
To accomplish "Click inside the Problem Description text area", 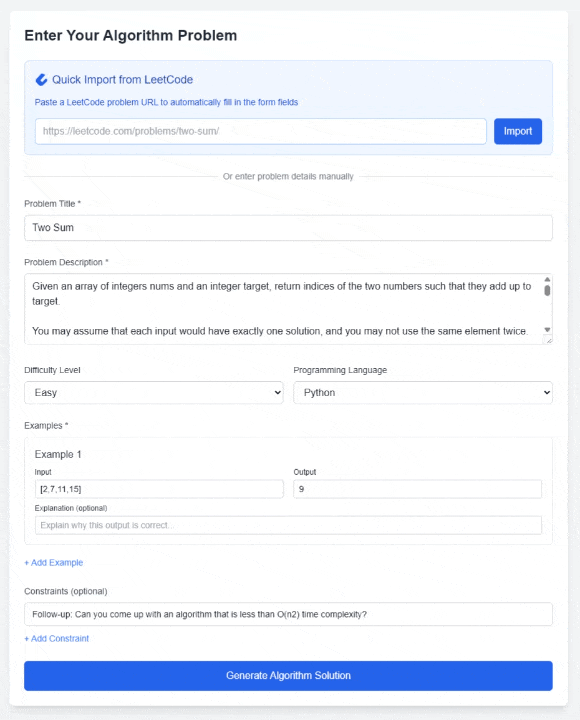I will click(x=283, y=309).
